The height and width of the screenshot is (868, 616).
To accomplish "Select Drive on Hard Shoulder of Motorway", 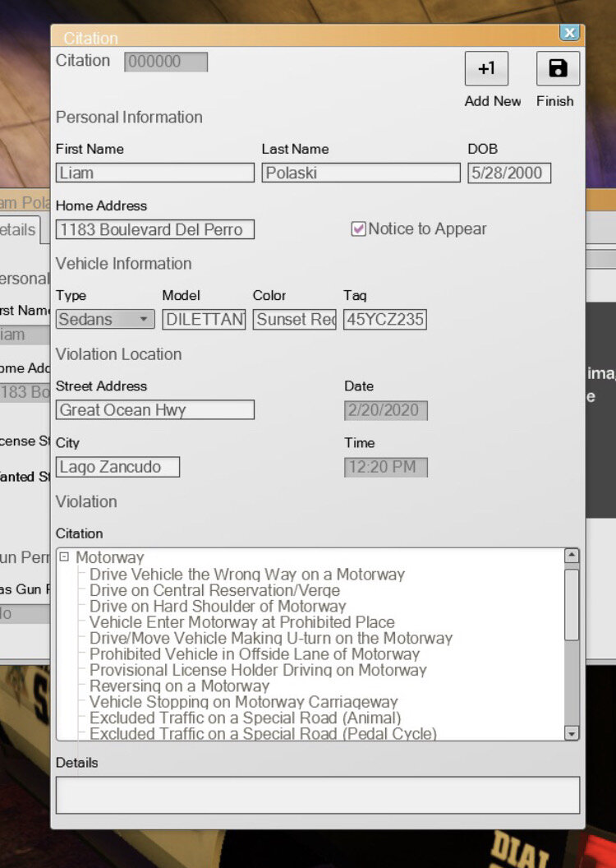I will (218, 606).
